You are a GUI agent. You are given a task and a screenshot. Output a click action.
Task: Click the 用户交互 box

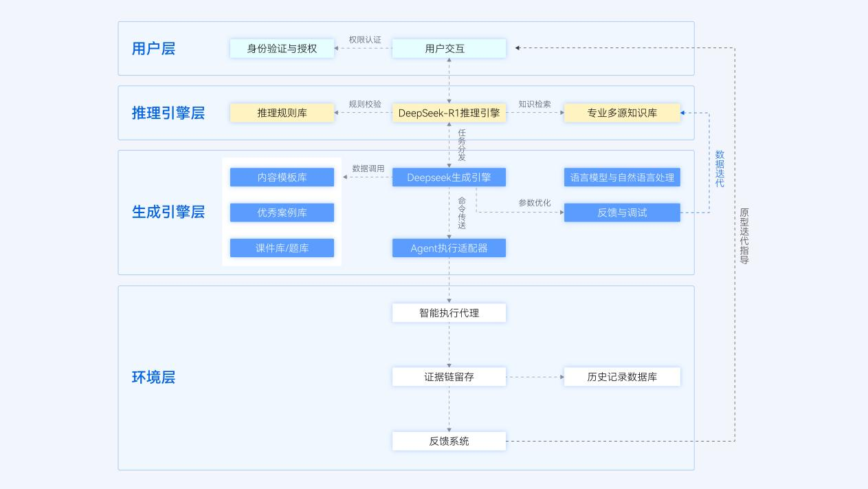(449, 49)
